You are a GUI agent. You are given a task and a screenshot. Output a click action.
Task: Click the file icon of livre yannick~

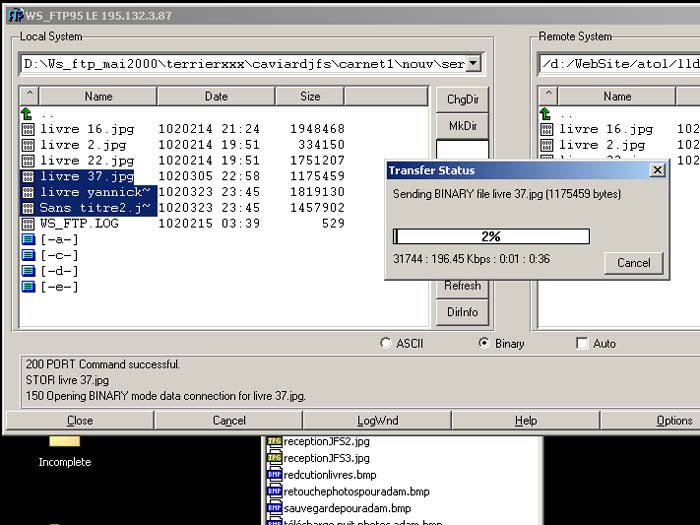click(x=28, y=192)
